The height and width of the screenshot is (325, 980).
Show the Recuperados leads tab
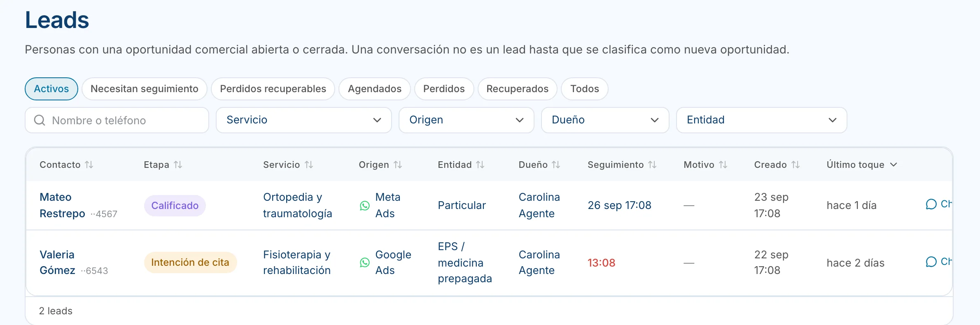point(518,89)
